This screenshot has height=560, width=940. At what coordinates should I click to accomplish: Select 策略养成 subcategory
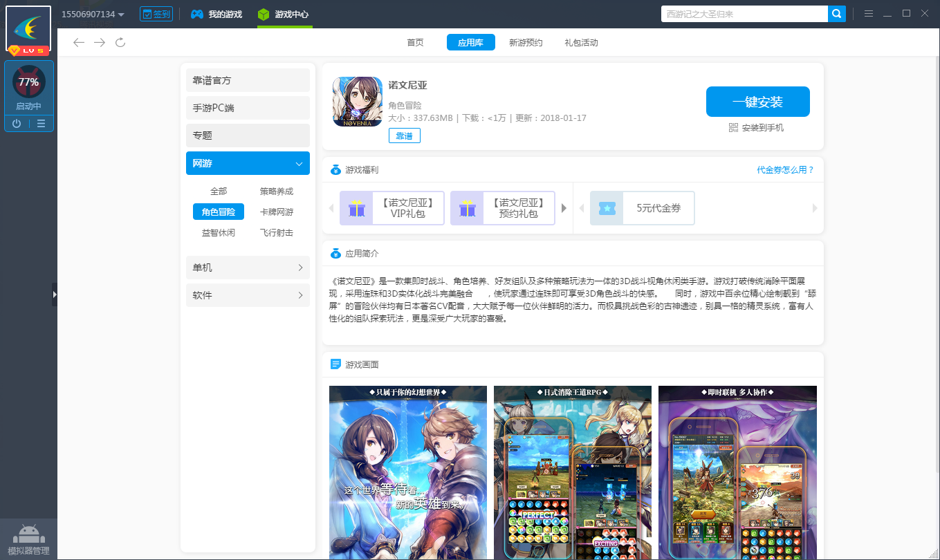277,192
